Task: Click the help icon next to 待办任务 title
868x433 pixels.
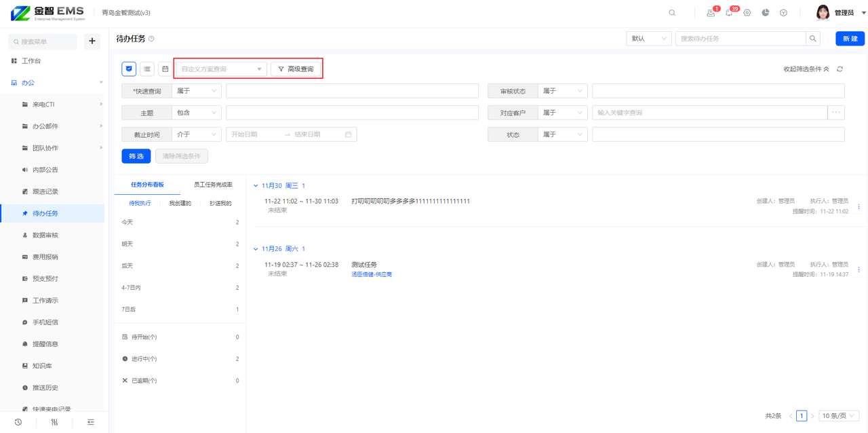Action: (x=151, y=39)
